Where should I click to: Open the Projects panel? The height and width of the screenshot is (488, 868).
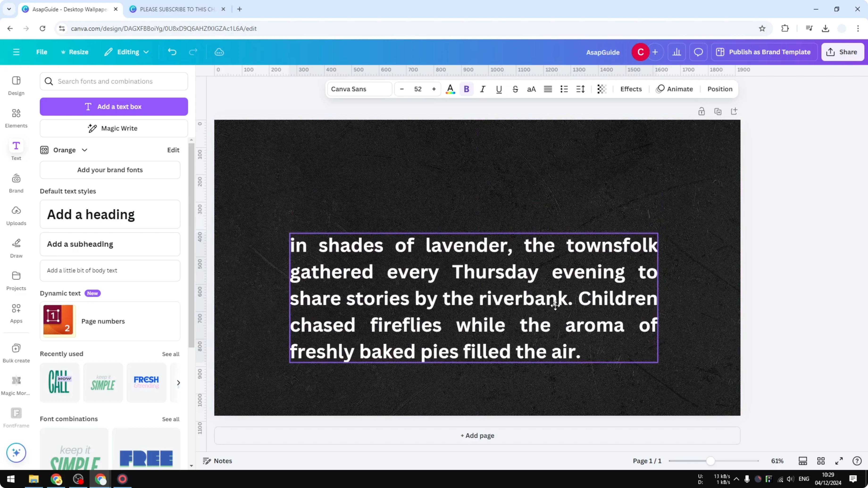16,280
